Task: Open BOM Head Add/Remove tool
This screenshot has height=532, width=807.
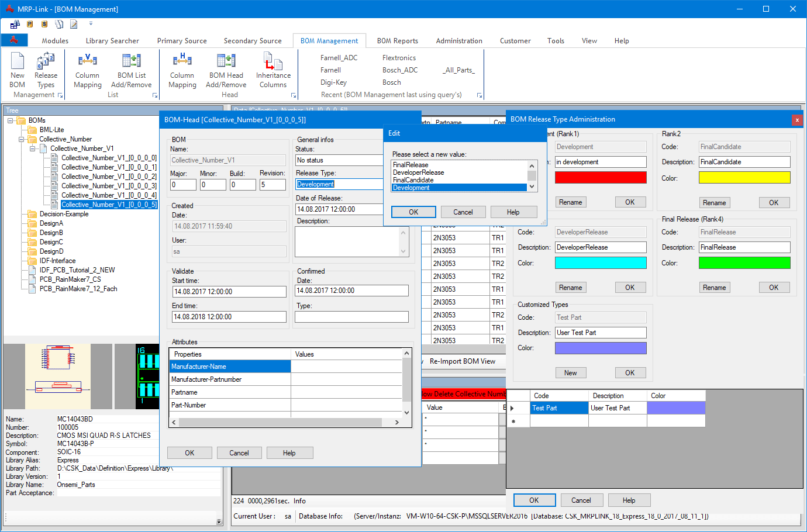Action: tap(226, 60)
